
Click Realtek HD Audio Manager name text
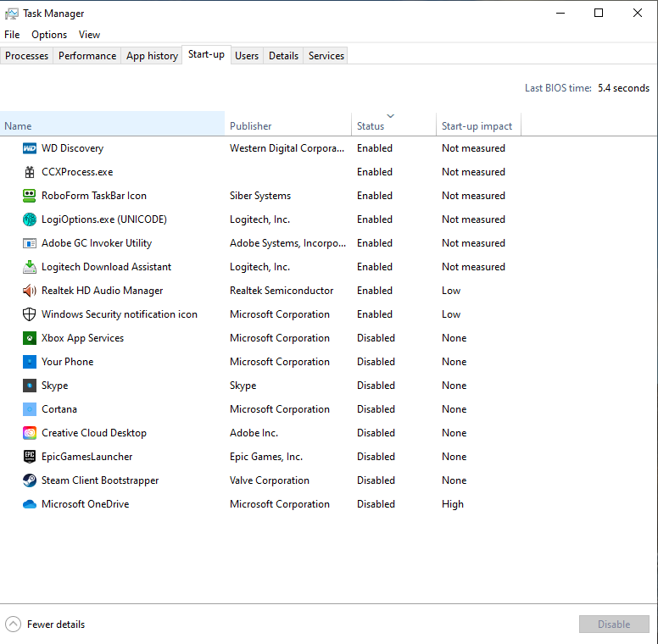tap(102, 291)
